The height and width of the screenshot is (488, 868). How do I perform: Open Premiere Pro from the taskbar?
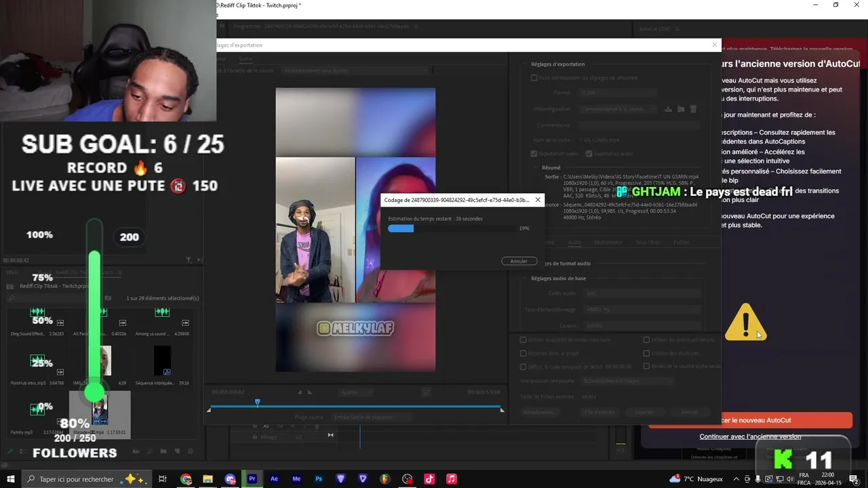252,479
